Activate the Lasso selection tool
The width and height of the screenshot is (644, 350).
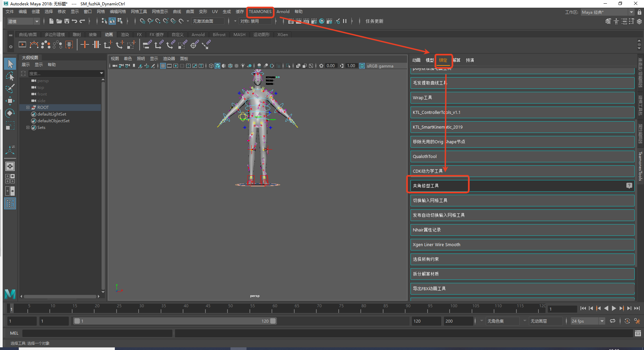(10, 76)
